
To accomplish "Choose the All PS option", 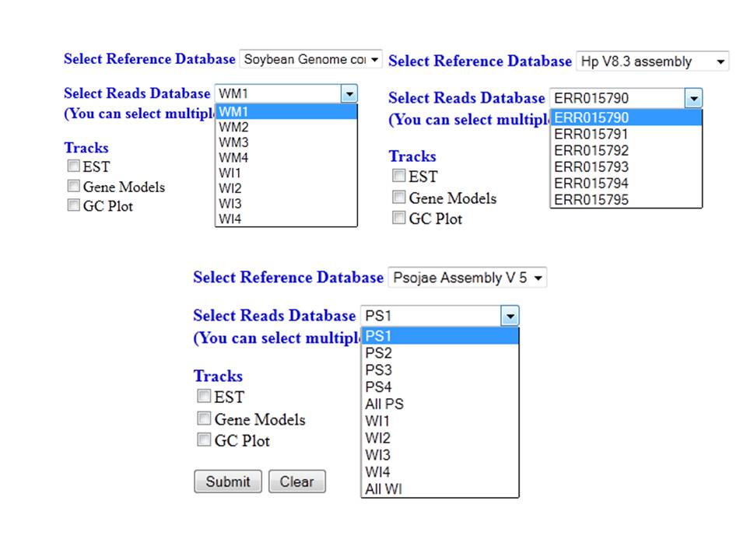I will (383, 404).
